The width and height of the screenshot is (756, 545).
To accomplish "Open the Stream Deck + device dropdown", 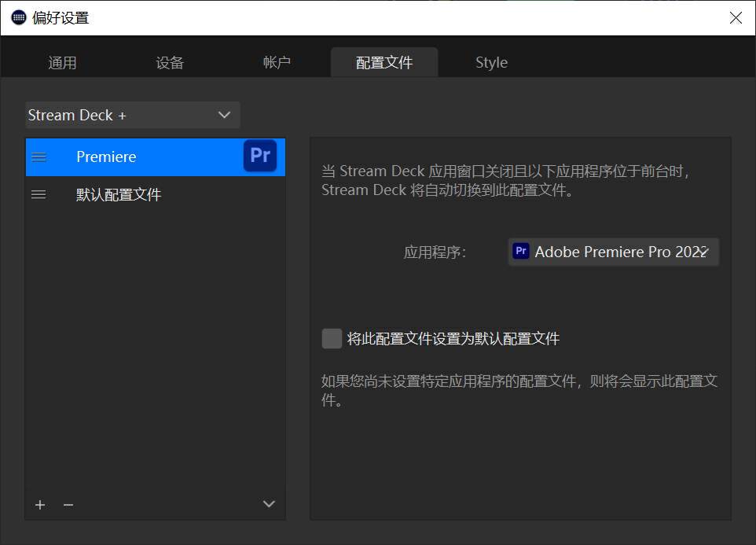I will coord(131,115).
